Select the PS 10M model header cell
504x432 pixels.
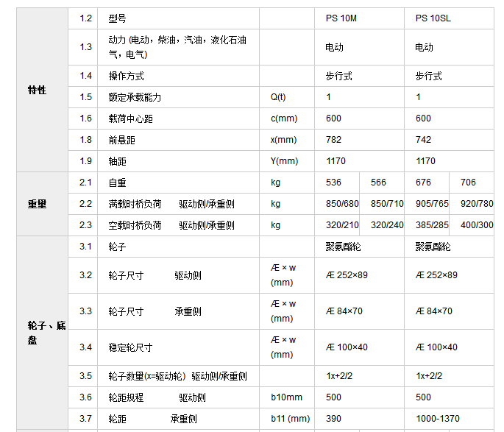click(359, 18)
